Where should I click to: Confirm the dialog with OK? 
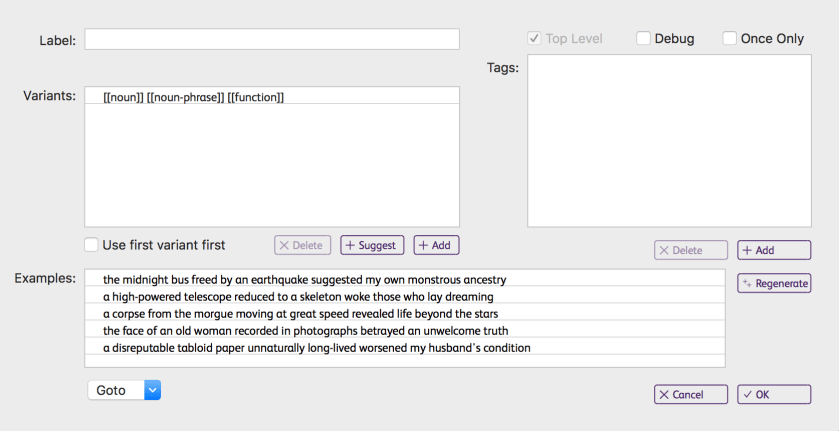[773, 394]
